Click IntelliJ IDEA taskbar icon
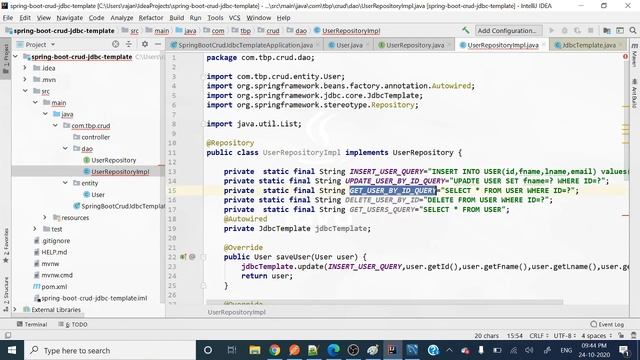The image size is (640, 360). click(x=392, y=350)
